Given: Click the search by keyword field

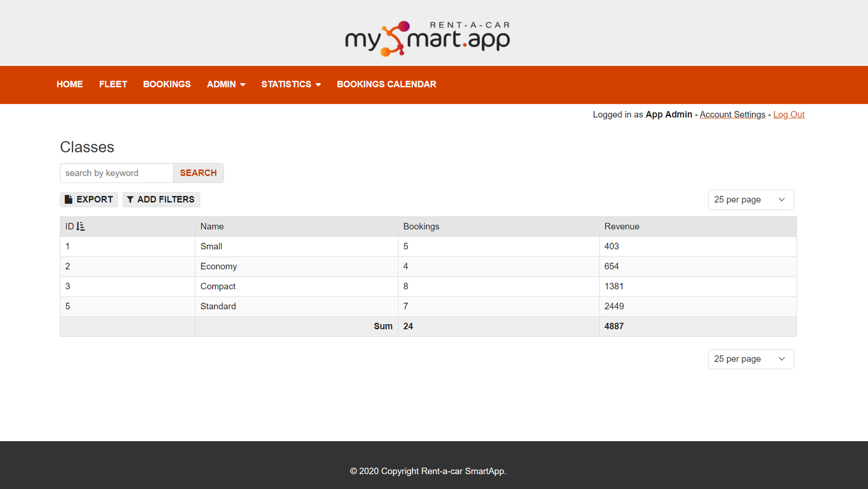Looking at the screenshot, I should [116, 173].
